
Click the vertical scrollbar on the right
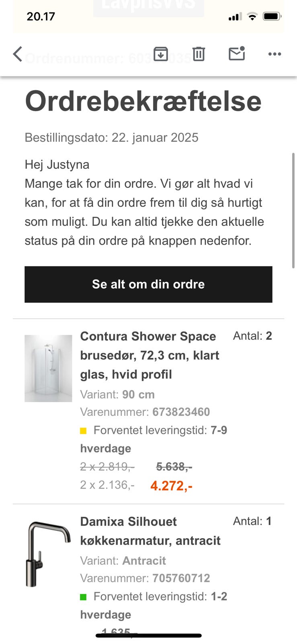[293, 210]
